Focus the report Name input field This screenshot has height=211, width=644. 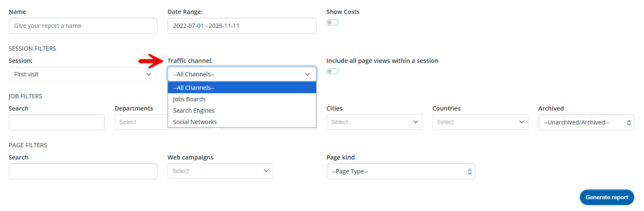pyautogui.click(x=83, y=26)
